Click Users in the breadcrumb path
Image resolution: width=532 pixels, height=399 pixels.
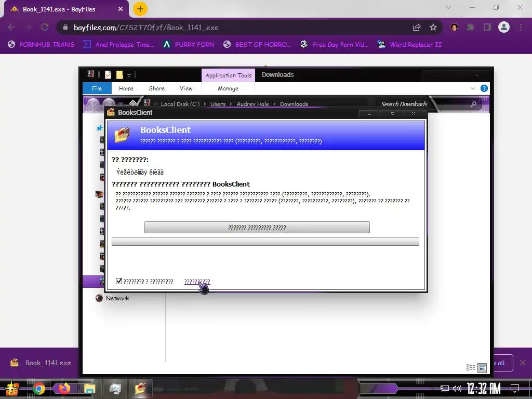pyautogui.click(x=218, y=104)
